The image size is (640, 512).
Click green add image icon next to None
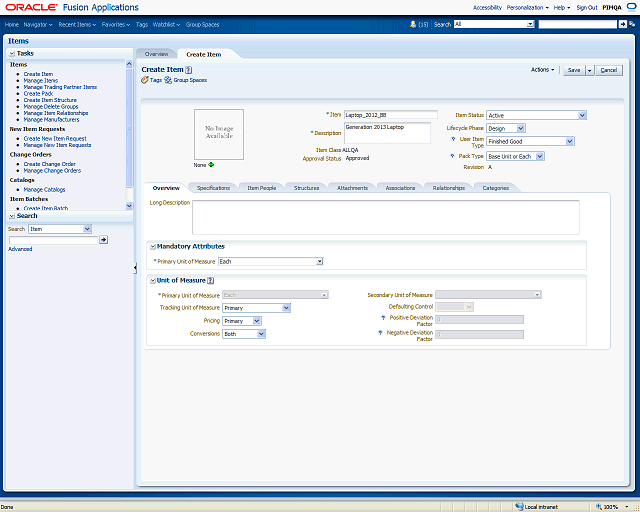211,165
